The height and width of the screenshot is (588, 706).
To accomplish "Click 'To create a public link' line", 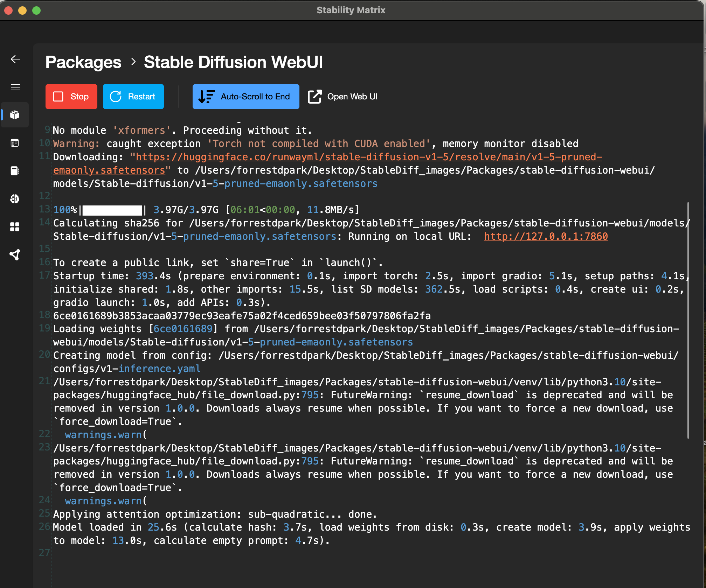I will pos(218,262).
